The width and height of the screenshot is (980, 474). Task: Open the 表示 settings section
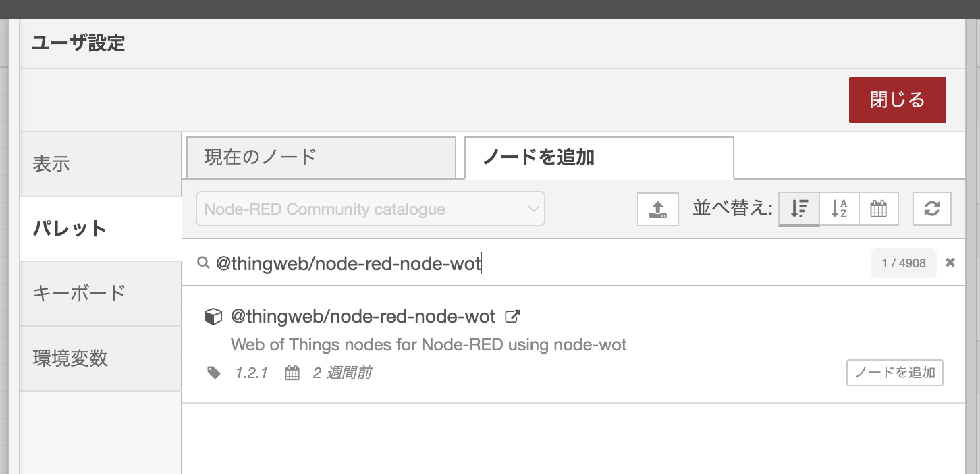(101, 164)
